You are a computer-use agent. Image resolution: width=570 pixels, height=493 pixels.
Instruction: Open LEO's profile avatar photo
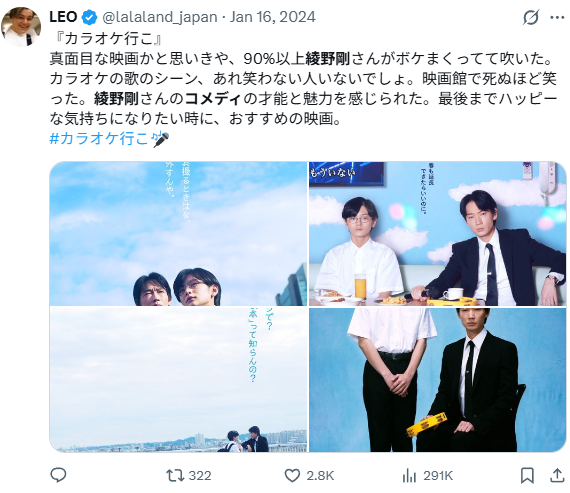[x=21, y=27]
